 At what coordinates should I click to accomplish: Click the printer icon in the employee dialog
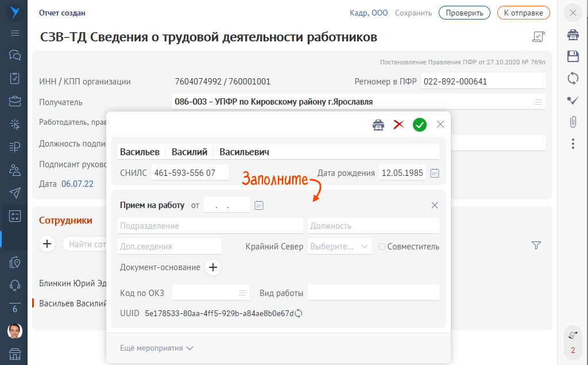tap(378, 125)
